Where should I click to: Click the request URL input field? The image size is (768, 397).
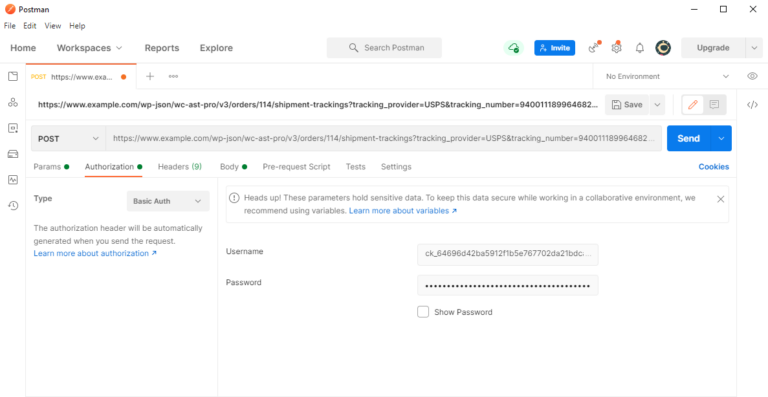[x=384, y=139]
